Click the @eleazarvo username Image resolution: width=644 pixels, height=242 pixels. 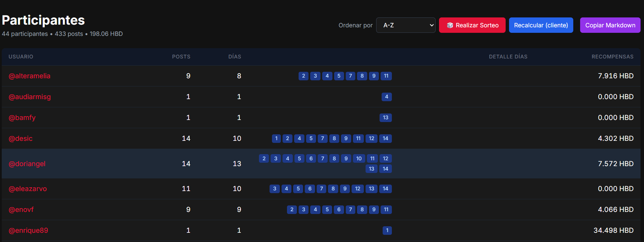[28, 189]
